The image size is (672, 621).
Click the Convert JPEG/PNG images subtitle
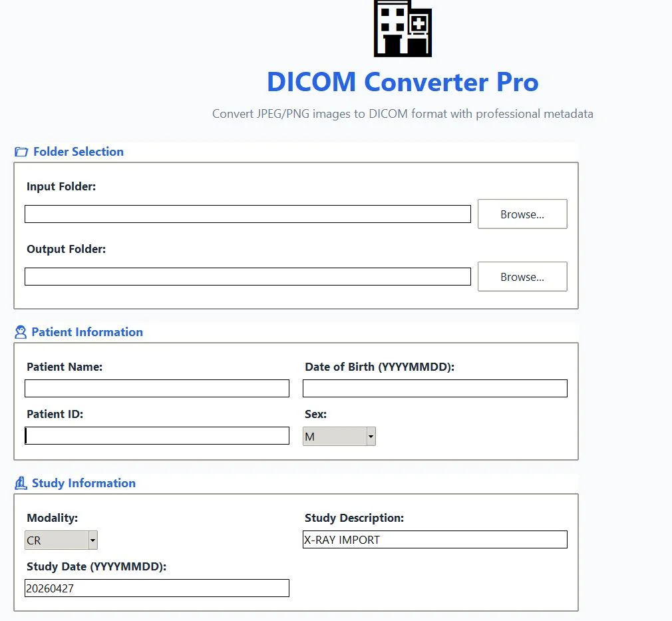[403, 114]
